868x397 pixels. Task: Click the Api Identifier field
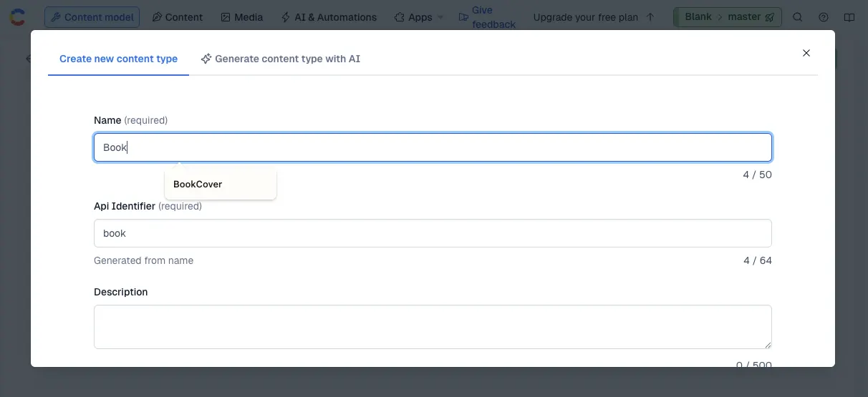(433, 233)
